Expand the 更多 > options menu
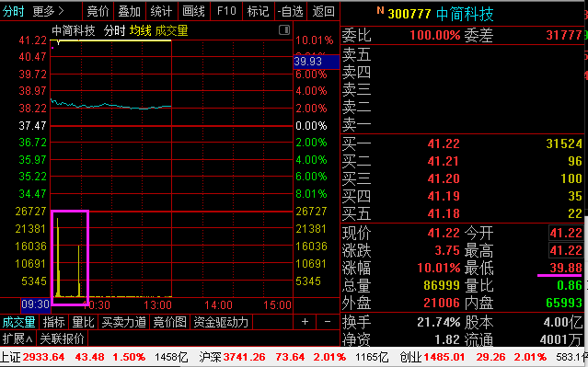Image resolution: width=588 pixels, height=367 pixels. 49,11
